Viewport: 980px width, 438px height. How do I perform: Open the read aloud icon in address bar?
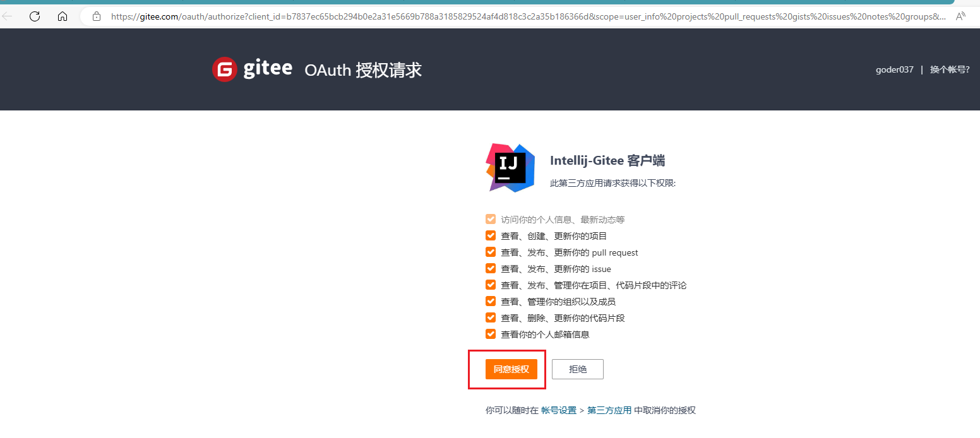point(960,16)
